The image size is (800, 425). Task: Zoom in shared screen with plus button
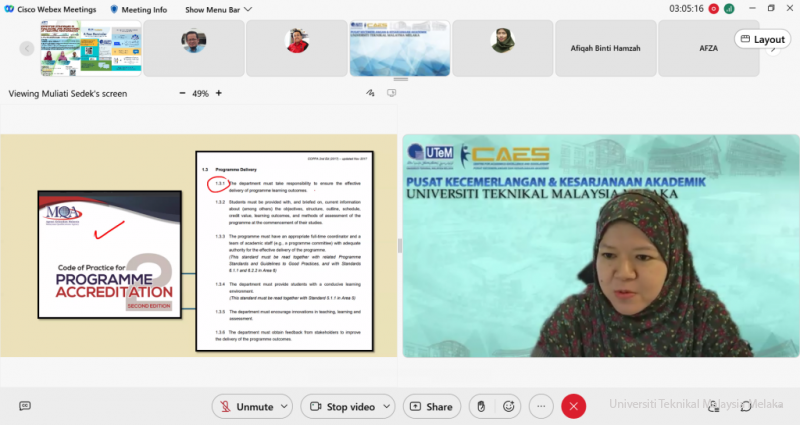(219, 93)
